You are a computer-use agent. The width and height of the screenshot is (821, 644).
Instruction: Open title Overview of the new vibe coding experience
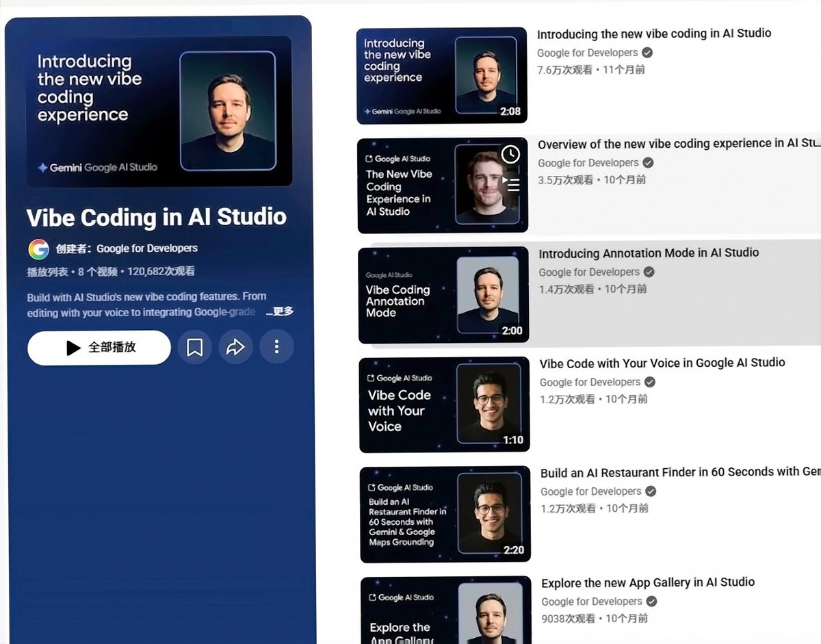(679, 144)
